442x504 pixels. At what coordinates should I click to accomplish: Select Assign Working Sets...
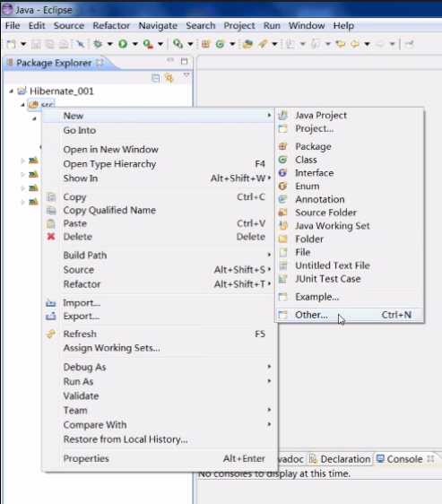159,348
